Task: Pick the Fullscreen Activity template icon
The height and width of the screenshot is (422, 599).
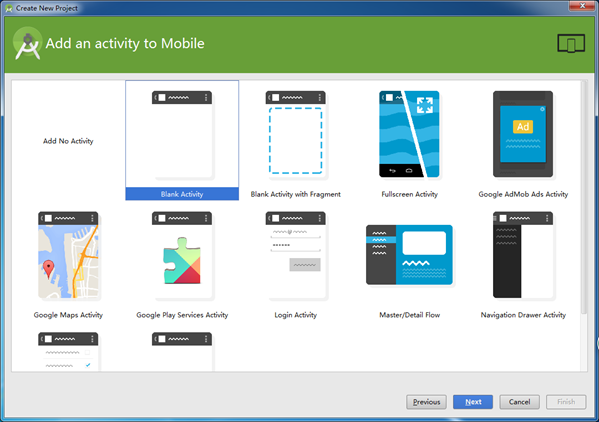Action: click(409, 134)
